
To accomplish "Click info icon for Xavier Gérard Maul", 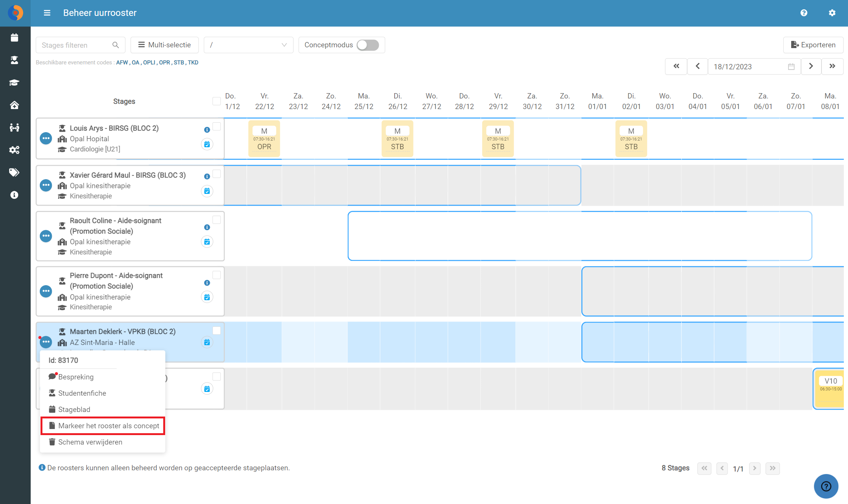I will click(x=207, y=176).
